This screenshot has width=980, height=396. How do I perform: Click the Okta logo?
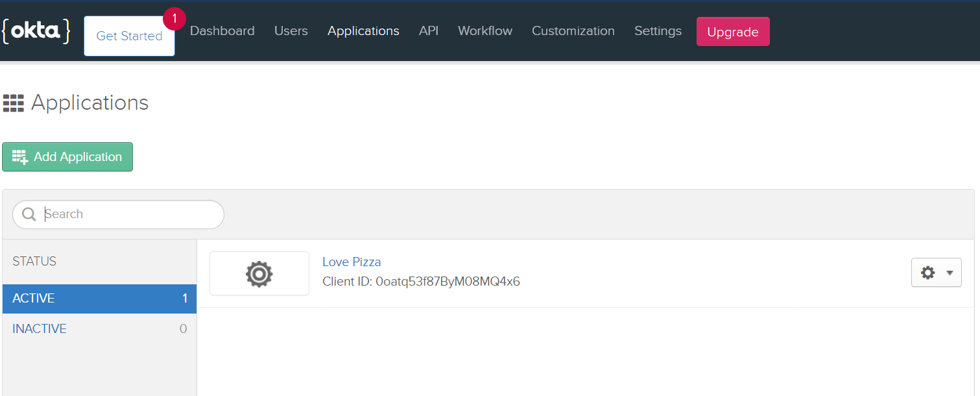tap(36, 31)
